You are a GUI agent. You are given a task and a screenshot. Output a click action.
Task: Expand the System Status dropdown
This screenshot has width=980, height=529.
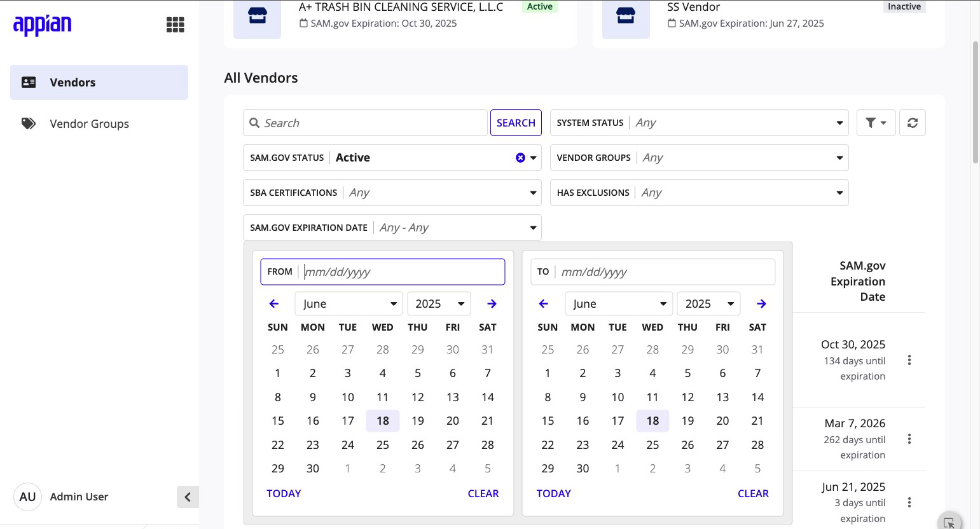click(x=699, y=123)
